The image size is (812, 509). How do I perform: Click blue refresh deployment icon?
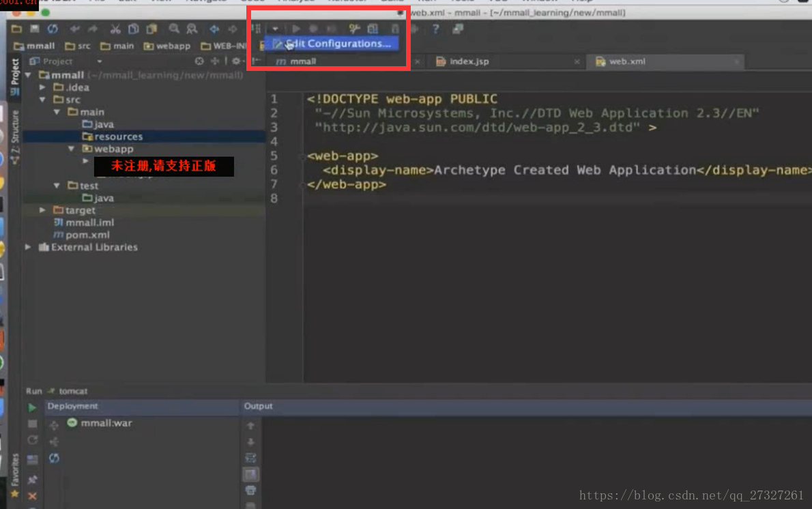point(54,458)
